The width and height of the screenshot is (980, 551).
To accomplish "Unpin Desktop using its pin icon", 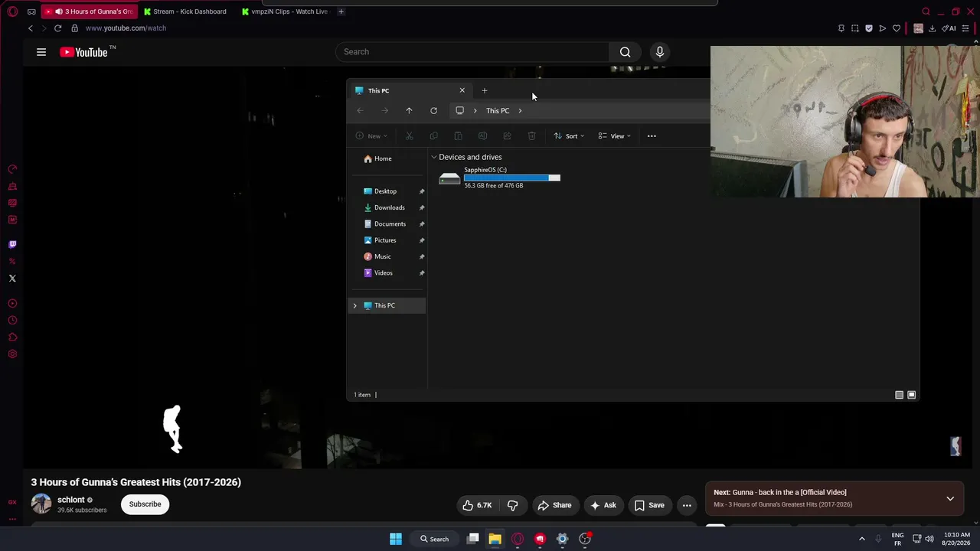I will click(422, 191).
